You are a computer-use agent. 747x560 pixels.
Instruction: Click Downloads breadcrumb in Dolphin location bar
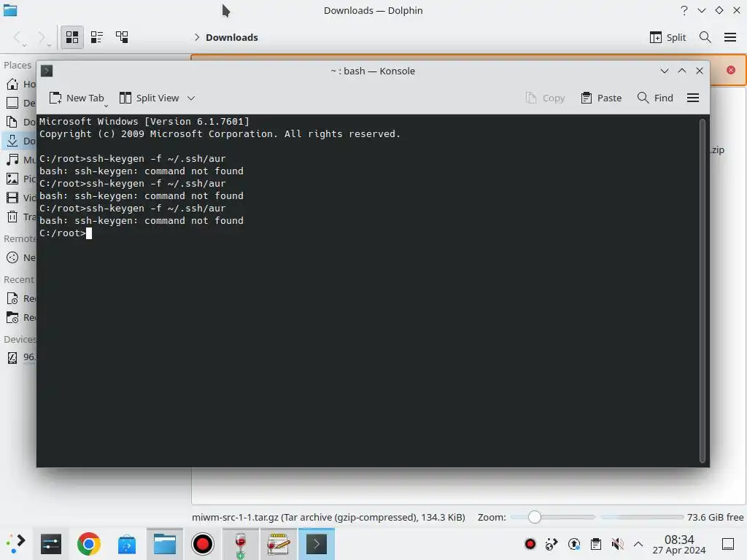click(231, 38)
